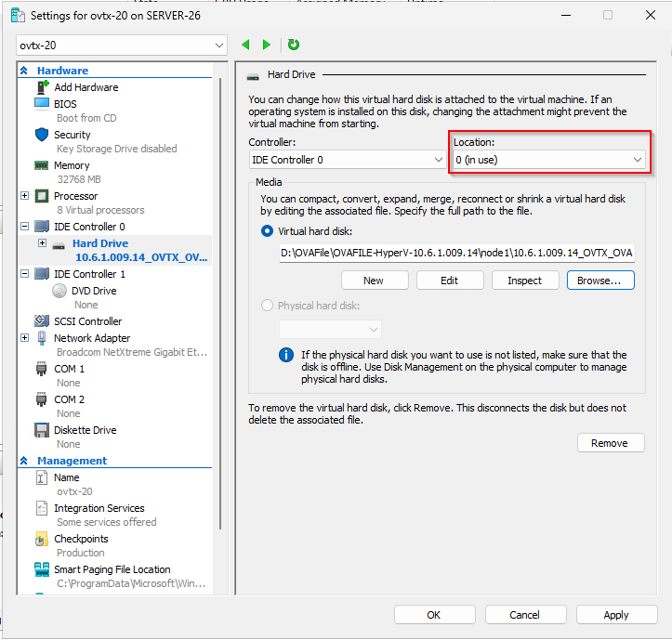Click the green back arrow navigation icon

[x=245, y=45]
